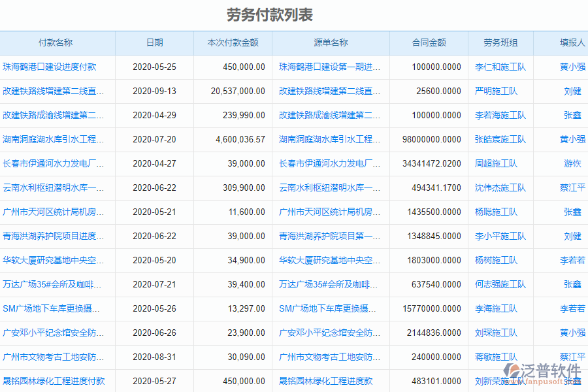Open labor team 李仁和施工队
Viewport: 588px width, 392px height.
[500, 67]
